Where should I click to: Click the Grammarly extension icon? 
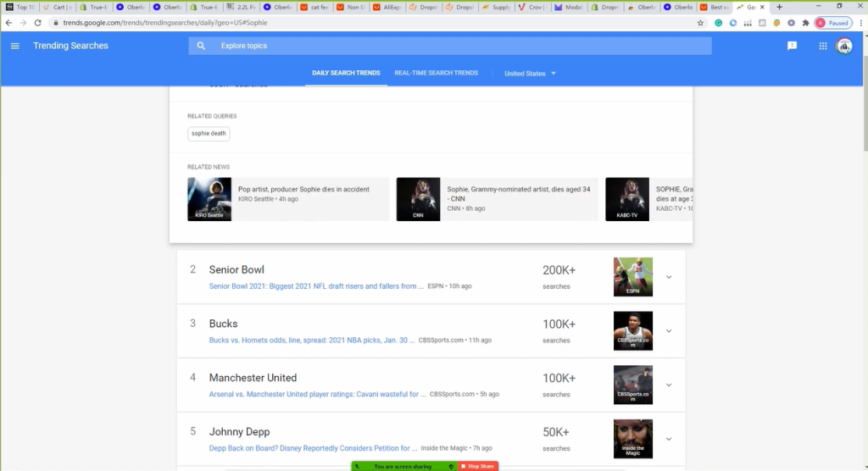click(719, 23)
